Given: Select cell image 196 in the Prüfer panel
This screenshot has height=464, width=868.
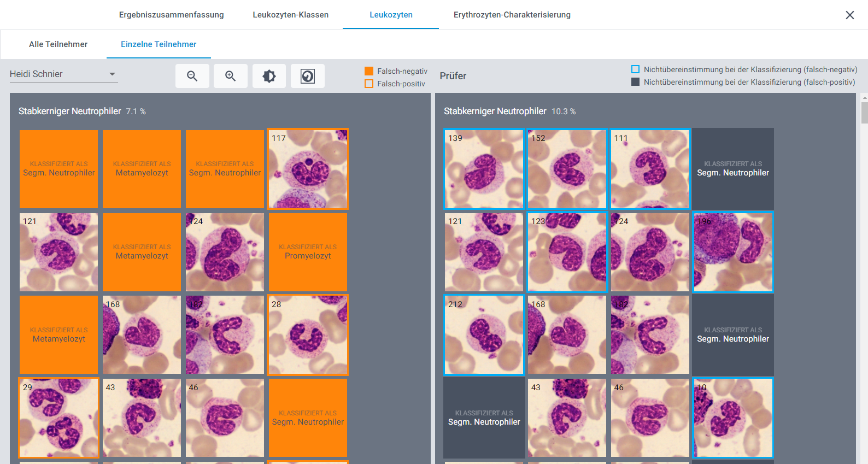Looking at the screenshot, I should (733, 252).
